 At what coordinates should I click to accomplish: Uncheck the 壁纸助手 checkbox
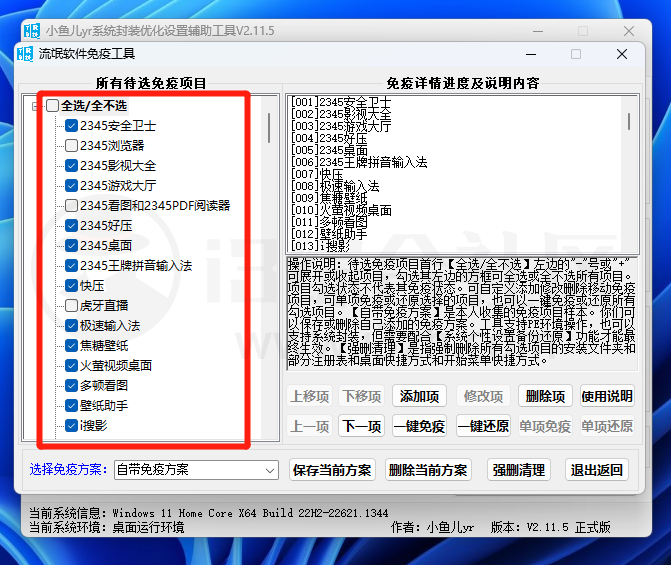point(71,405)
